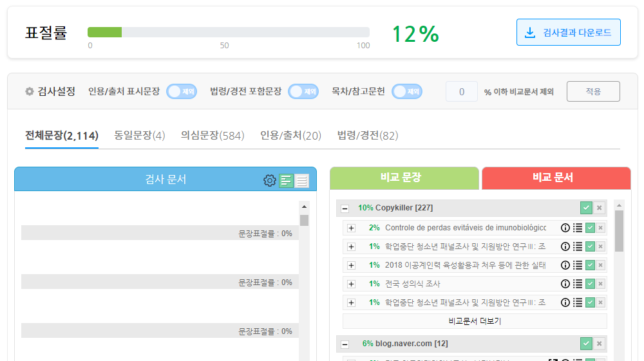Open sentence list for 전국 성의식 조사
Screen dimensions: 644x361
pos(578,284)
